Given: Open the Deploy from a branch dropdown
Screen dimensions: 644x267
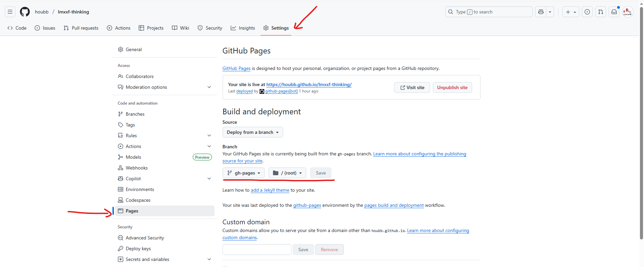Looking at the screenshot, I should pyautogui.click(x=252, y=132).
